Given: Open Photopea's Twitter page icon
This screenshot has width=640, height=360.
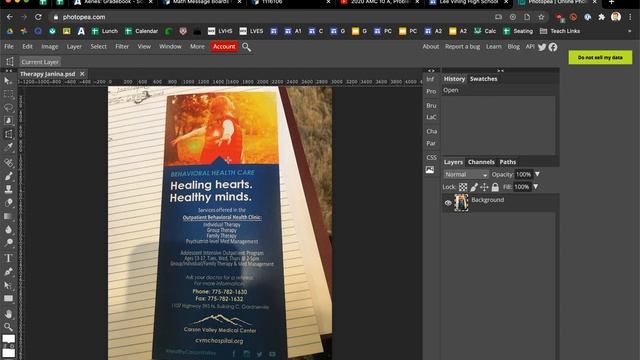Looking at the screenshot, I should 542,47.
